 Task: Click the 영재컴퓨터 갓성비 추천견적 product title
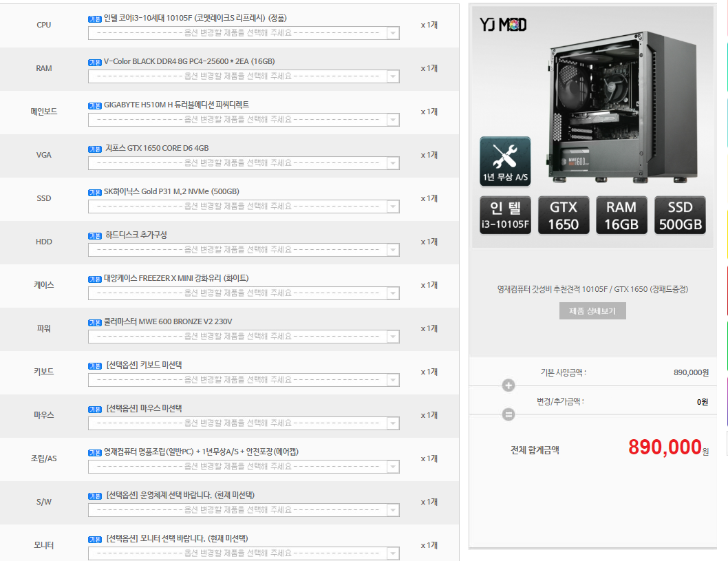(x=592, y=289)
